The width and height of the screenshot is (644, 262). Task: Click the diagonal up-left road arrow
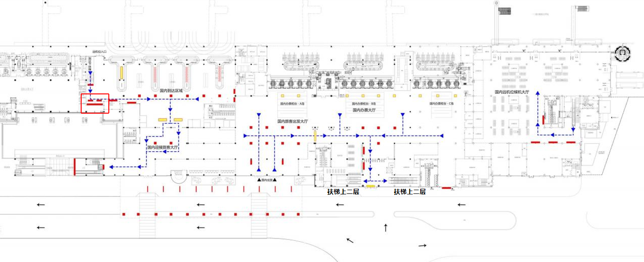(x=350, y=240)
